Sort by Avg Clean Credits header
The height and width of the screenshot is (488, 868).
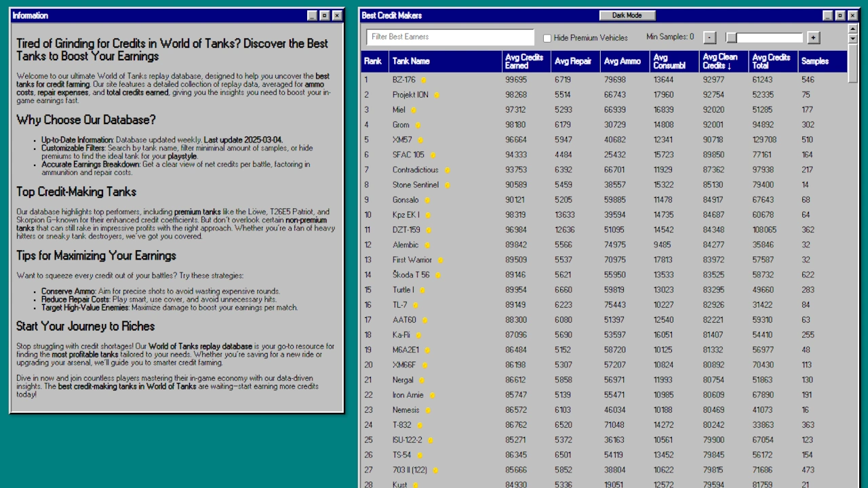coord(724,61)
